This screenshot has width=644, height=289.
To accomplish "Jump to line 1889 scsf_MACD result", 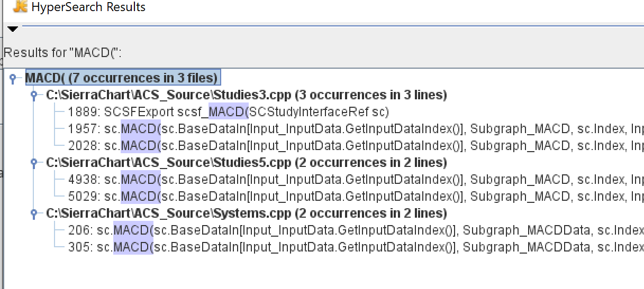I will (229, 112).
